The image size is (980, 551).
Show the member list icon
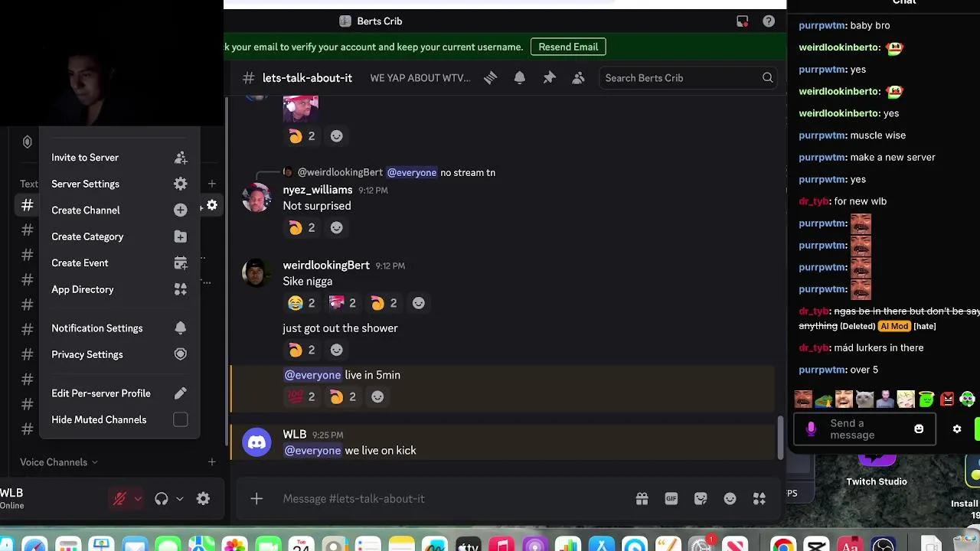(x=579, y=78)
